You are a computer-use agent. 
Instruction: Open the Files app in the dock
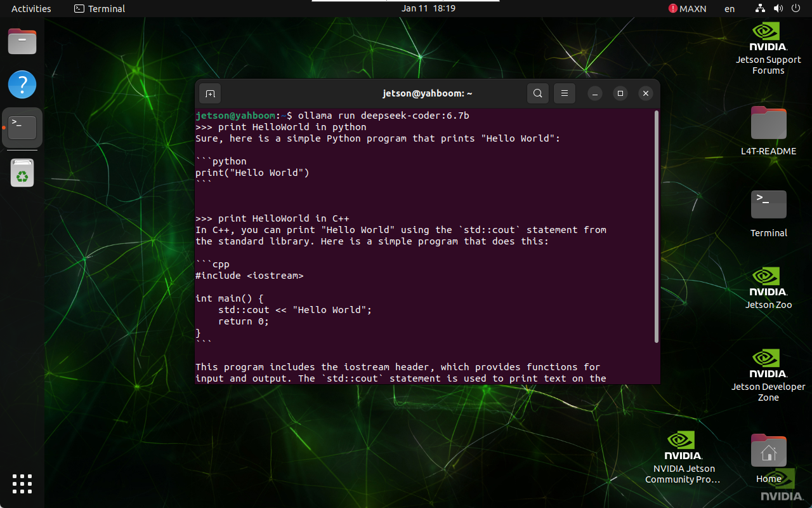coord(22,42)
